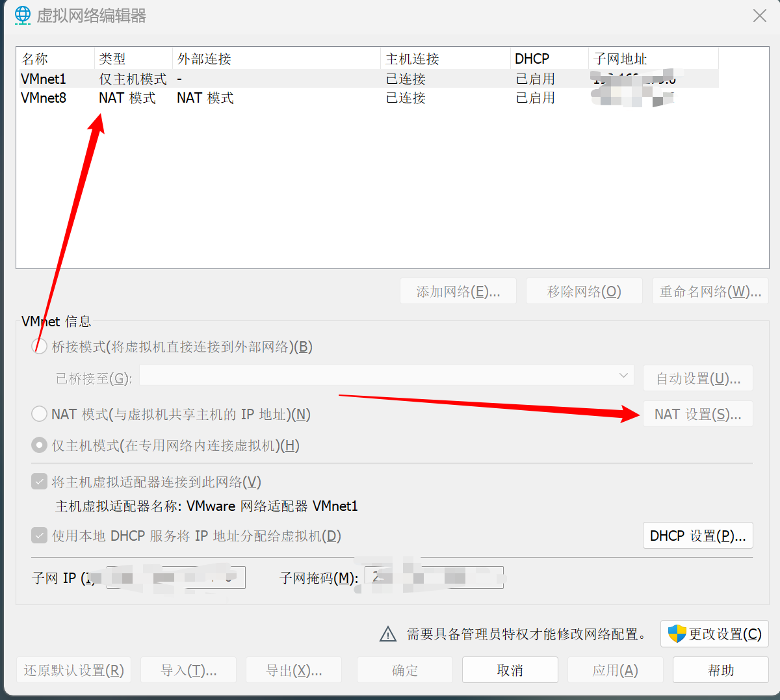The image size is (780, 700).
Task: Click 导出(X)... button
Action: click(x=294, y=670)
